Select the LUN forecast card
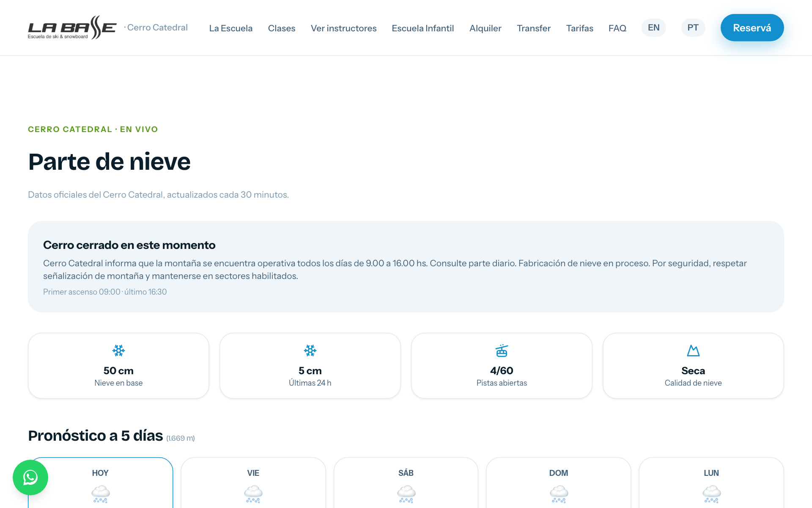This screenshot has width=812, height=508. 711,483
